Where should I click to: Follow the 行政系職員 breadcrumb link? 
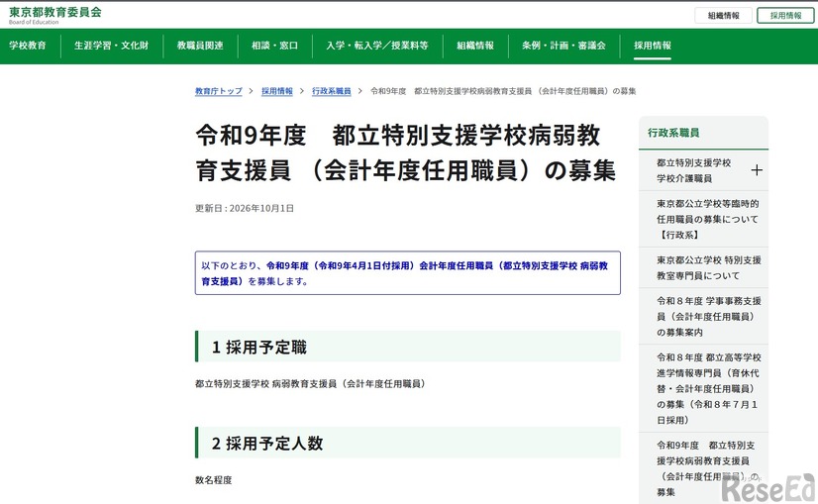(x=332, y=91)
